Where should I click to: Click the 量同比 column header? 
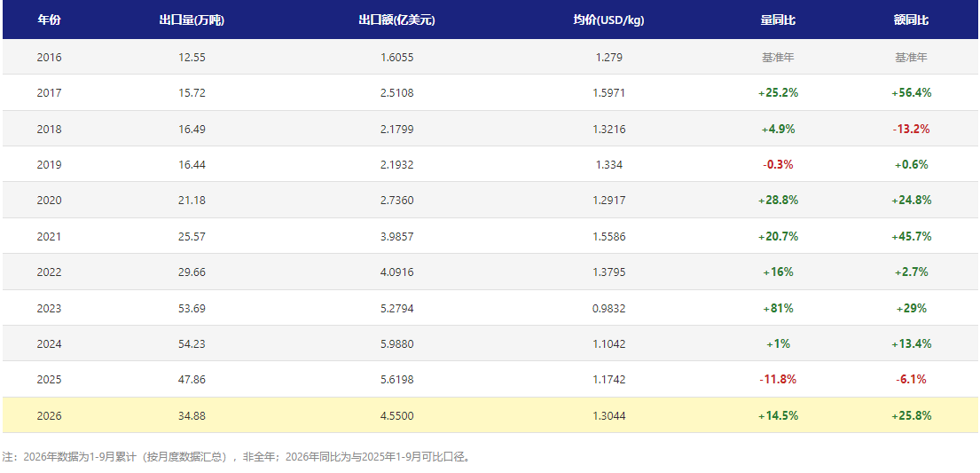coord(778,20)
